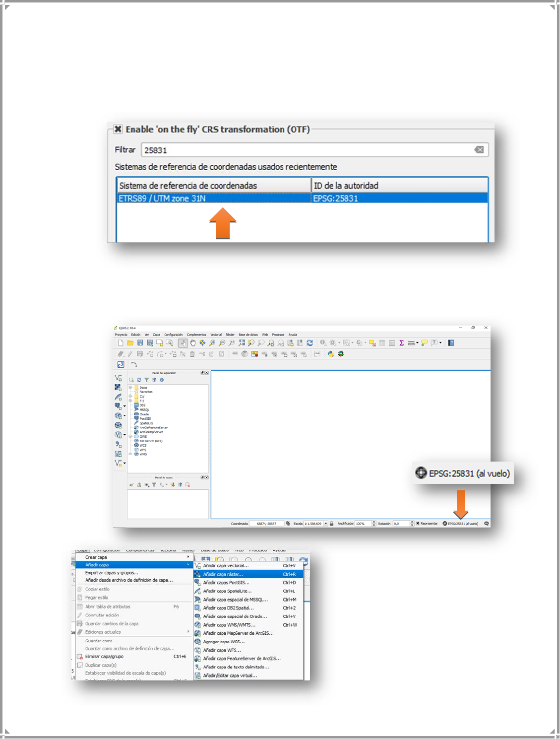This screenshot has height=739, width=560.
Task: Click the browser panel info properties icon
Action: [162, 380]
